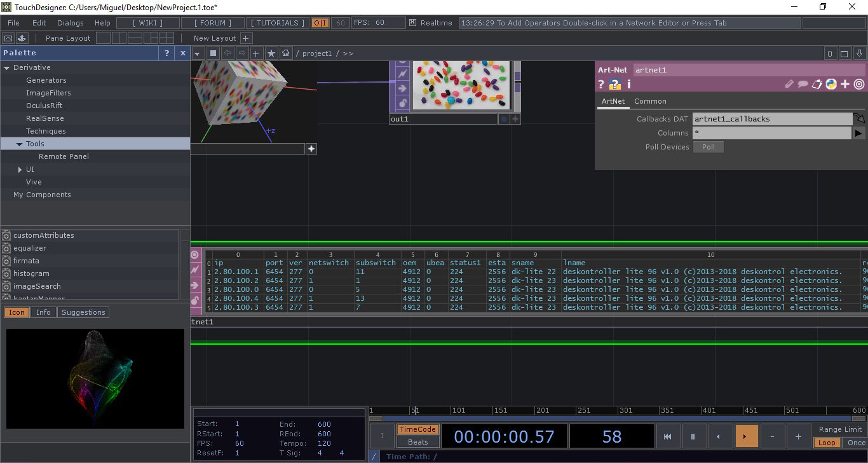The width and height of the screenshot is (868, 463).
Task: Click the plus icon in parameter header
Action: pyautogui.click(x=845, y=84)
